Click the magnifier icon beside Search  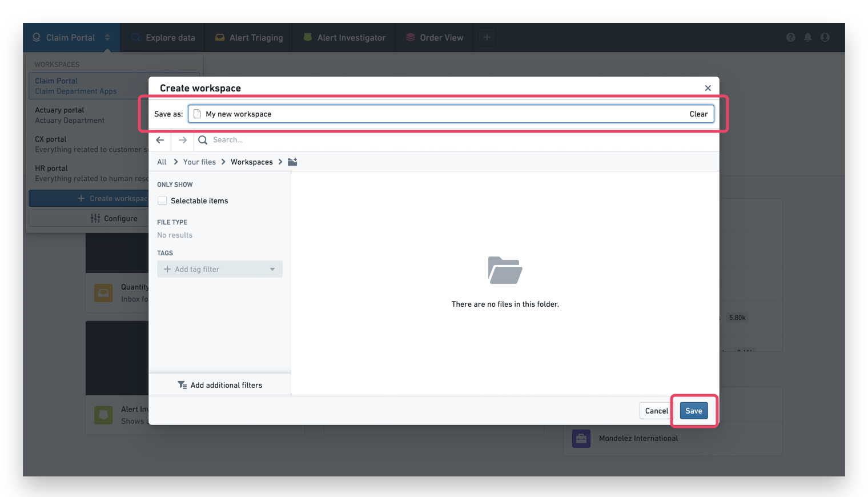[x=203, y=140]
